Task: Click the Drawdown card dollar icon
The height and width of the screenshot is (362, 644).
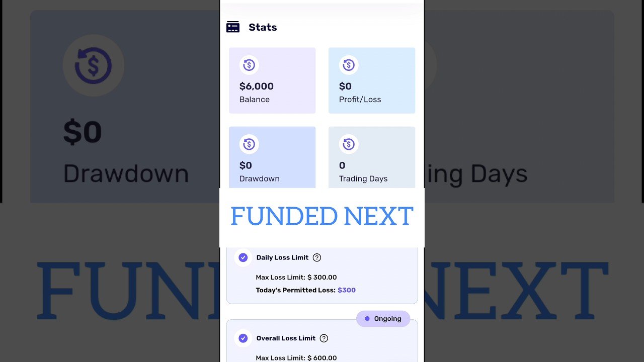Action: [x=249, y=145]
